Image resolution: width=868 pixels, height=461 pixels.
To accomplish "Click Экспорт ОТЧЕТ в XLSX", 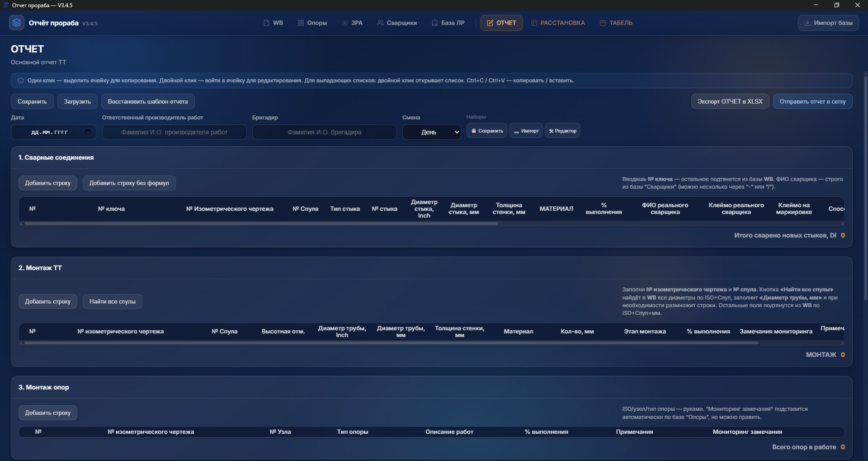I will pyautogui.click(x=730, y=101).
